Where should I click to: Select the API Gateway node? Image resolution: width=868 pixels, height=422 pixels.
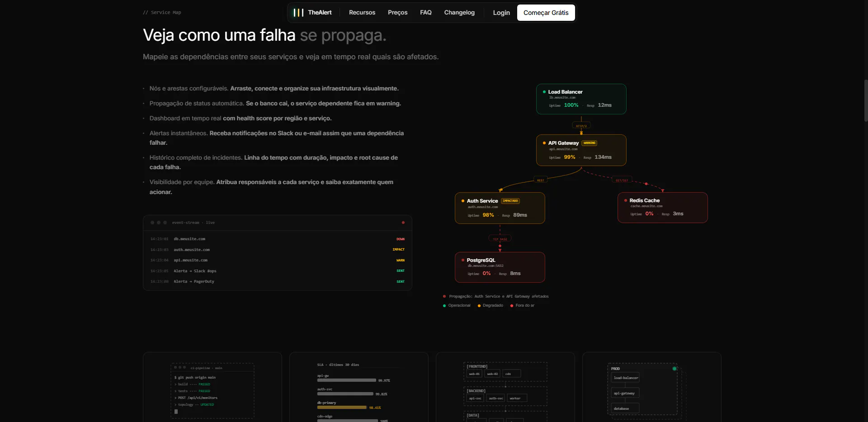click(x=581, y=150)
